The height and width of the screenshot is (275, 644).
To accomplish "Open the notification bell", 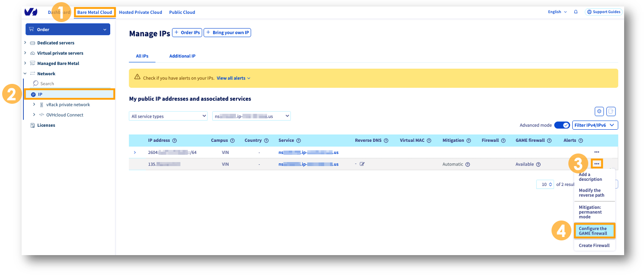I will [x=576, y=12].
